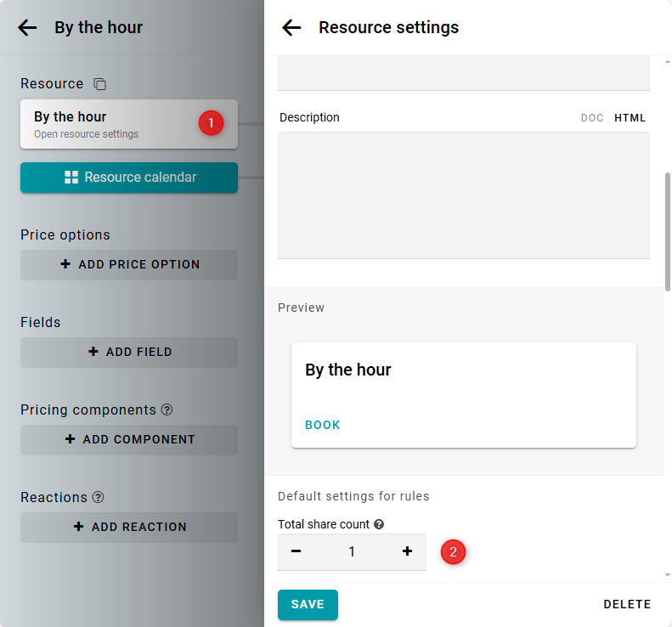Click the settings panel vertical scrollbar thumb
The image size is (672, 627).
point(667,232)
